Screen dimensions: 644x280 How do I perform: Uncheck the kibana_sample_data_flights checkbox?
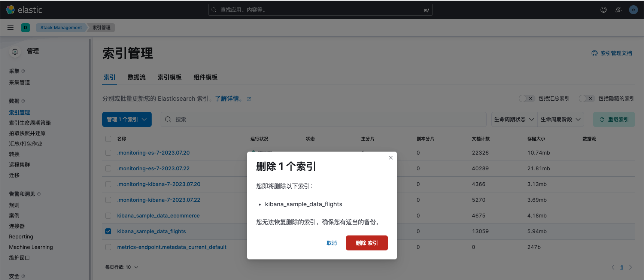click(x=108, y=231)
